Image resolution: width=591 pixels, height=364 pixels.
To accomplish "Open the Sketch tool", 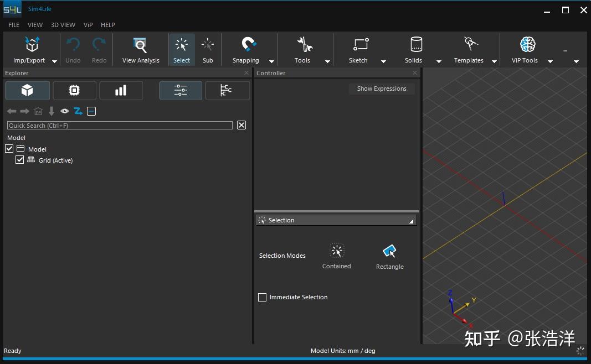I will (x=358, y=49).
